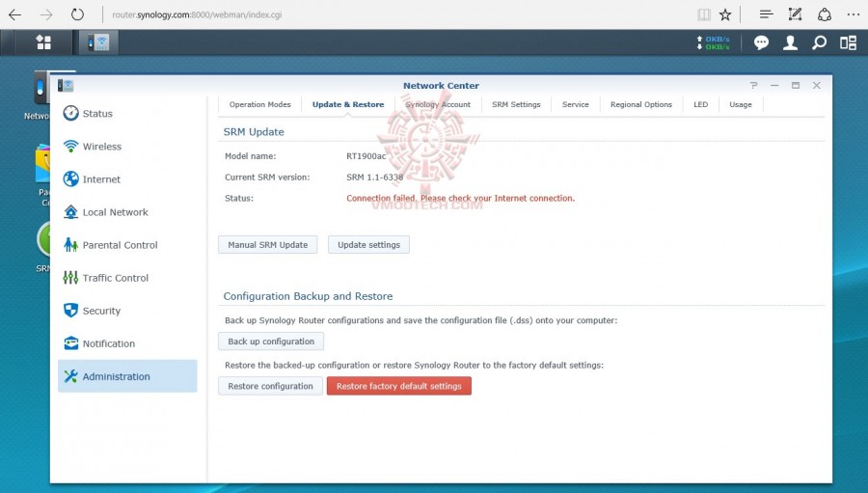Screen dimensions: 868x493
Task: Switch to Regional Options tab
Action: point(641,105)
